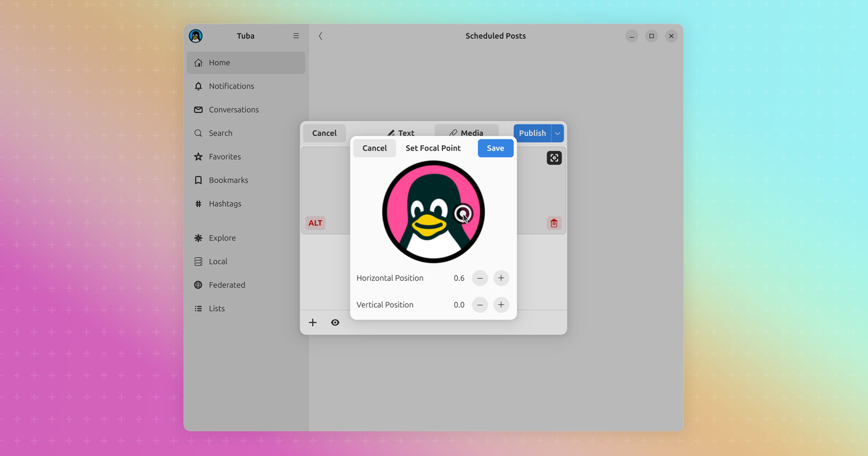Click the plus icon to add media

pyautogui.click(x=313, y=323)
